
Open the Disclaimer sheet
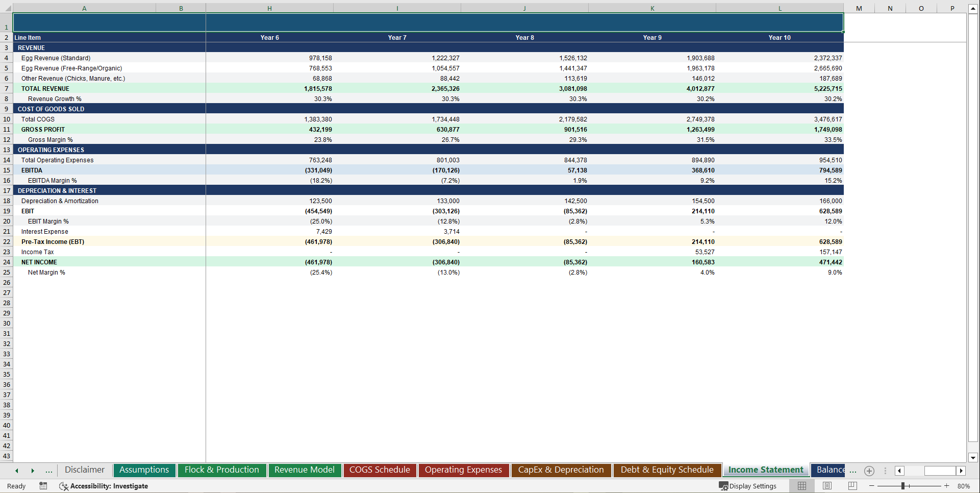(x=85, y=470)
